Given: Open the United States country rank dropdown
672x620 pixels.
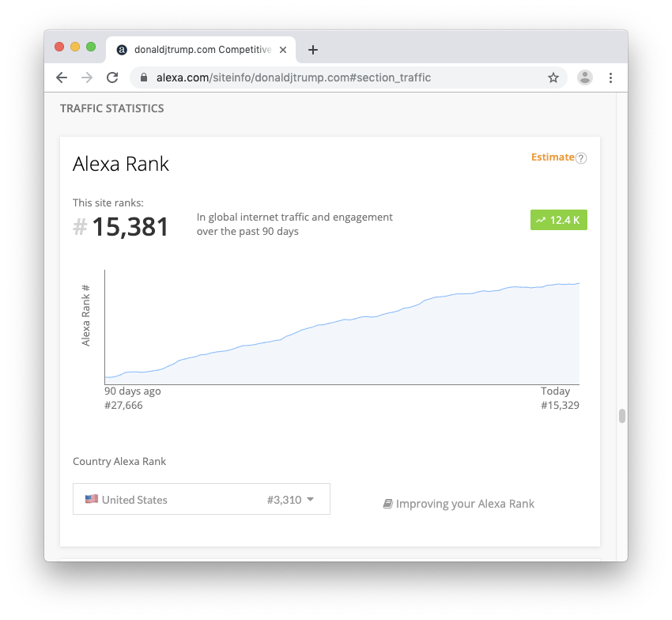Looking at the screenshot, I should click(202, 499).
